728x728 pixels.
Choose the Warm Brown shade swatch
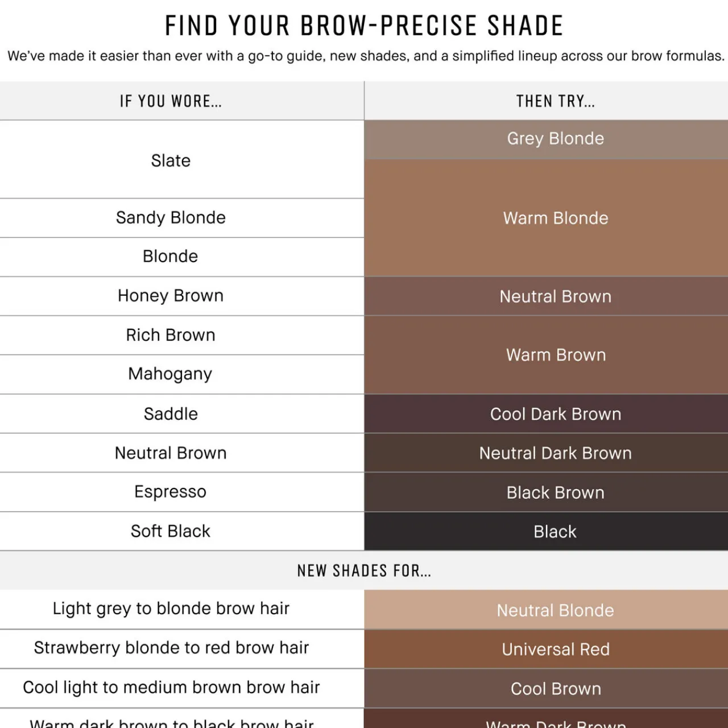click(x=555, y=355)
